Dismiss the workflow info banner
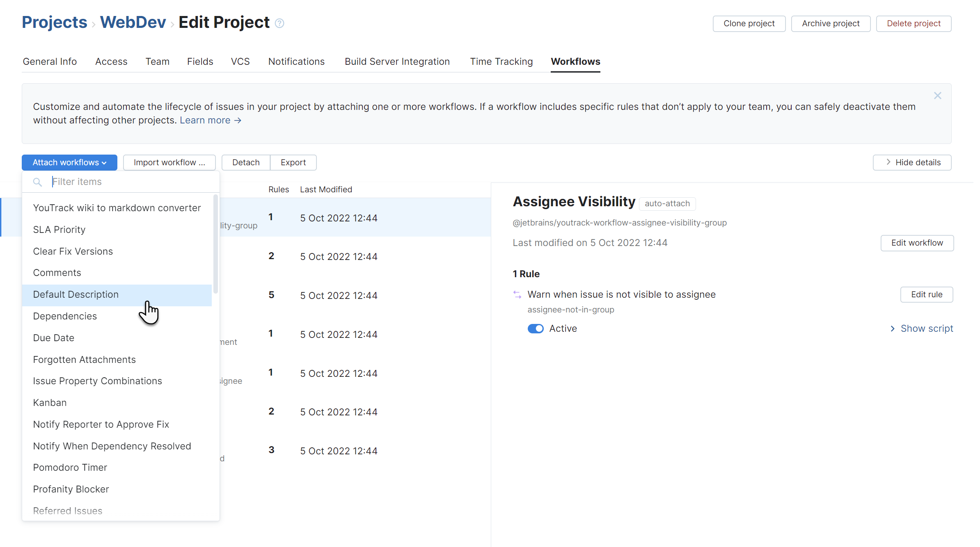 937,96
